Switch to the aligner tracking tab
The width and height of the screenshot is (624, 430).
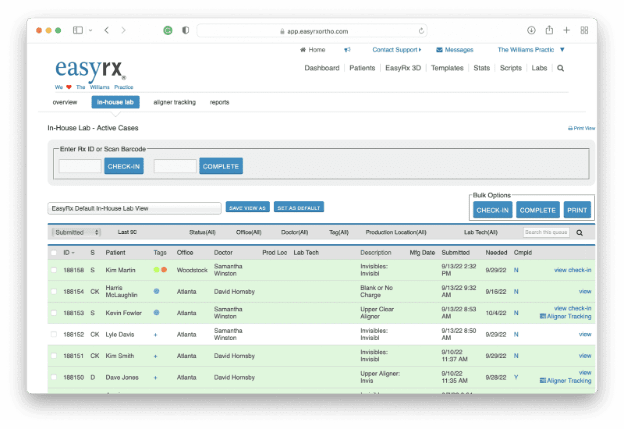pyautogui.click(x=175, y=102)
